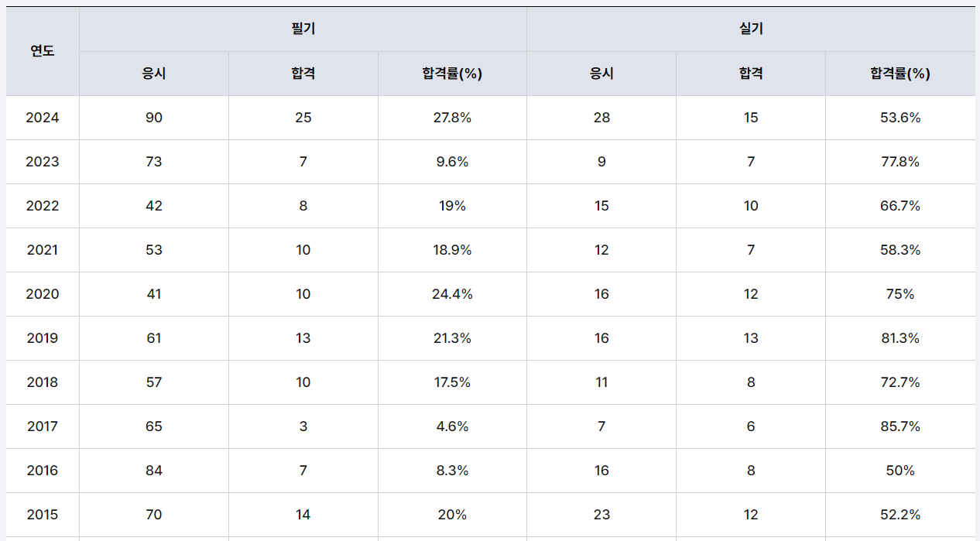Select the 66.7% cell
The height and width of the screenshot is (541, 980).
tap(899, 206)
